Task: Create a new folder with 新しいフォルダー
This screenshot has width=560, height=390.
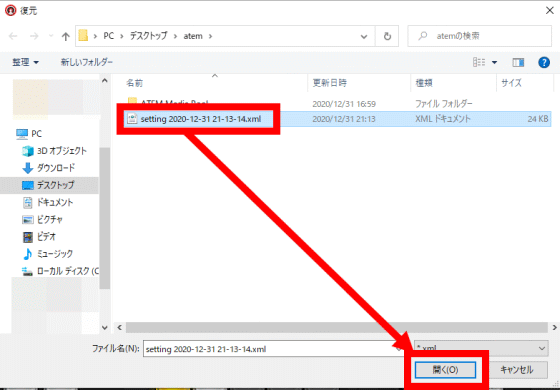Action: point(87,62)
